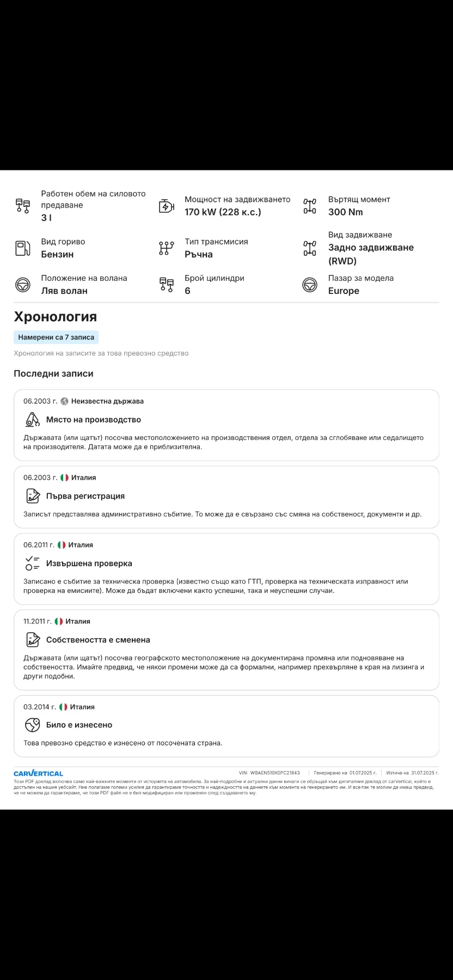Open the 'Място на производство' record card
The height and width of the screenshot is (980, 453).
click(x=226, y=425)
